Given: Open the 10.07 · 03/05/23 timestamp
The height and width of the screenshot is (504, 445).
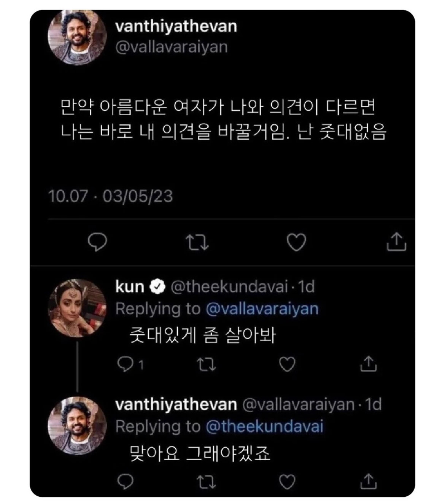Looking at the screenshot, I should tap(111, 196).
